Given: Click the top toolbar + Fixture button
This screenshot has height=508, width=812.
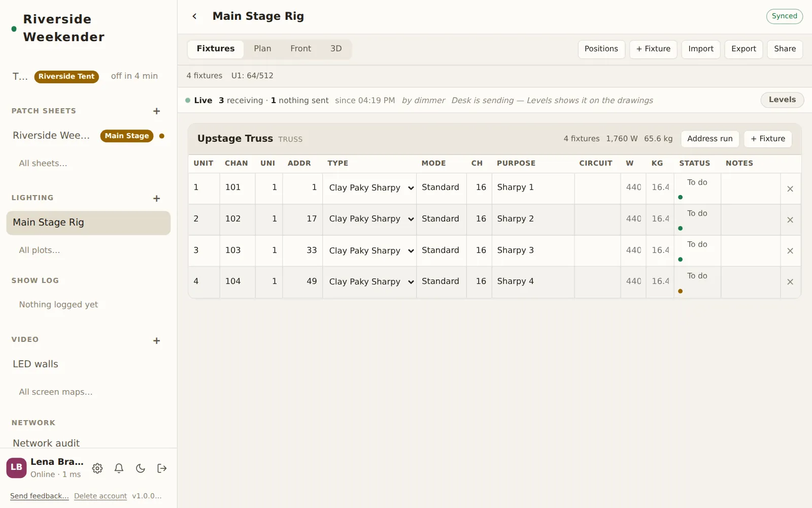Looking at the screenshot, I should [x=653, y=49].
